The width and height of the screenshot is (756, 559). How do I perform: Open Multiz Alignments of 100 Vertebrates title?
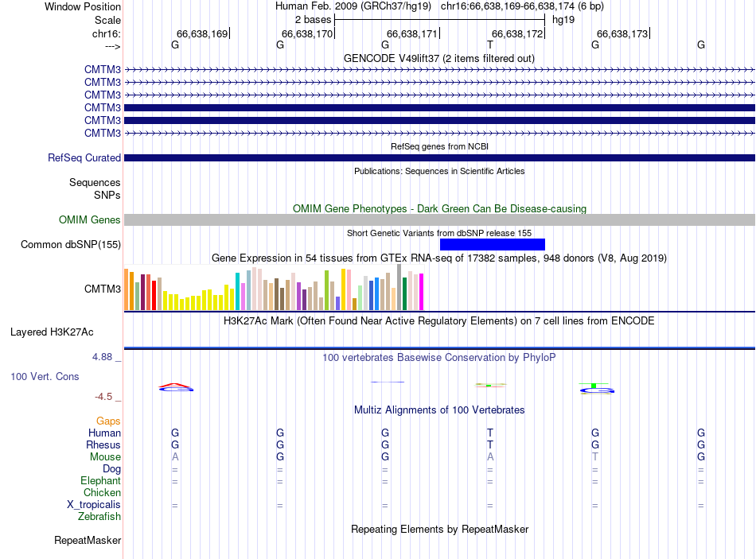tap(439, 410)
